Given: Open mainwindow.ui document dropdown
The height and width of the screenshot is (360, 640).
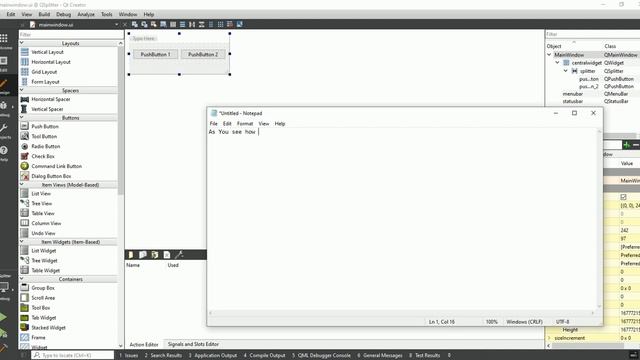Looking at the screenshot, I should click(x=117, y=24).
